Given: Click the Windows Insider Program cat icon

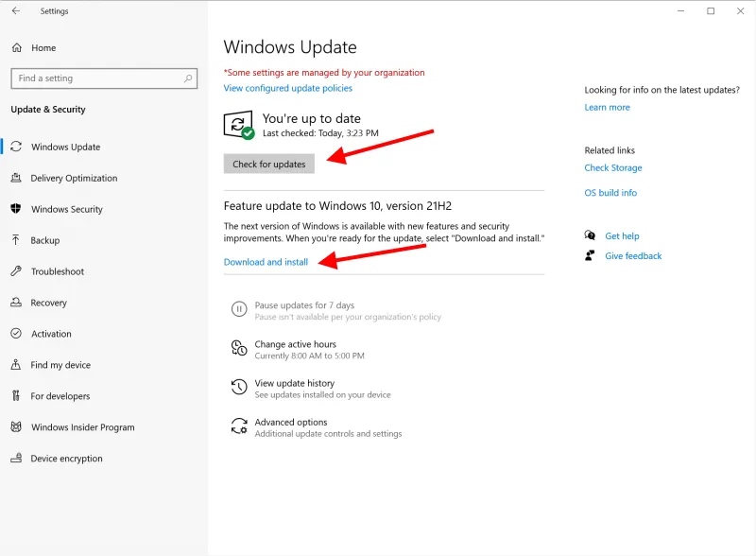Looking at the screenshot, I should coord(16,426).
